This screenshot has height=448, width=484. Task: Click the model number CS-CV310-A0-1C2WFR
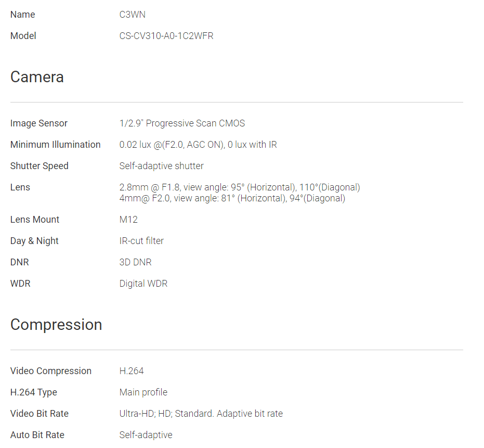point(166,36)
